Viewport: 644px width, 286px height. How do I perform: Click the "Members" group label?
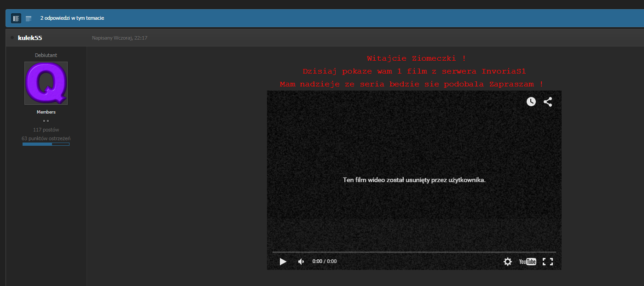pyautogui.click(x=46, y=112)
